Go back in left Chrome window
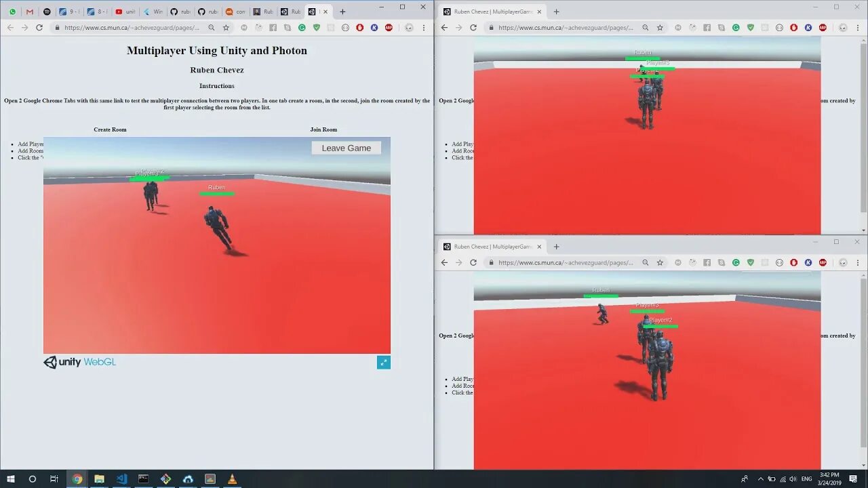Screen dimensions: 868x488 coord(10,28)
